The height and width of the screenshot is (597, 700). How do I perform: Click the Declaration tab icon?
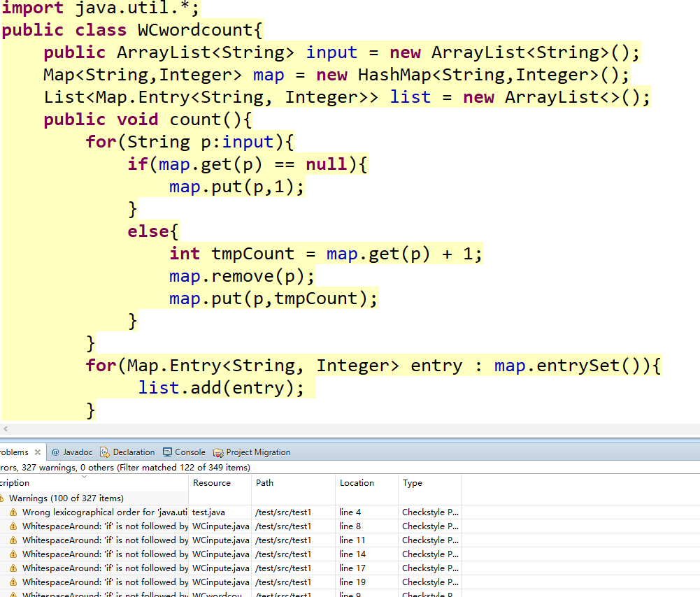[x=104, y=452]
